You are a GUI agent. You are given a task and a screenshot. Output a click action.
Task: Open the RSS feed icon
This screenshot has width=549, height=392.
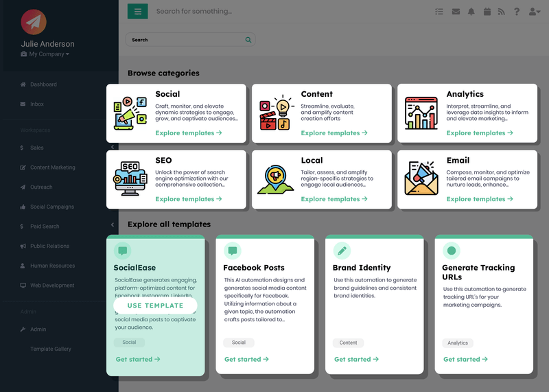coord(502,12)
